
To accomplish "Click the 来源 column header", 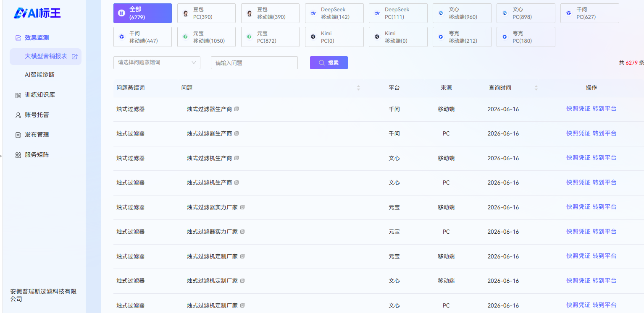I will click(x=446, y=88).
